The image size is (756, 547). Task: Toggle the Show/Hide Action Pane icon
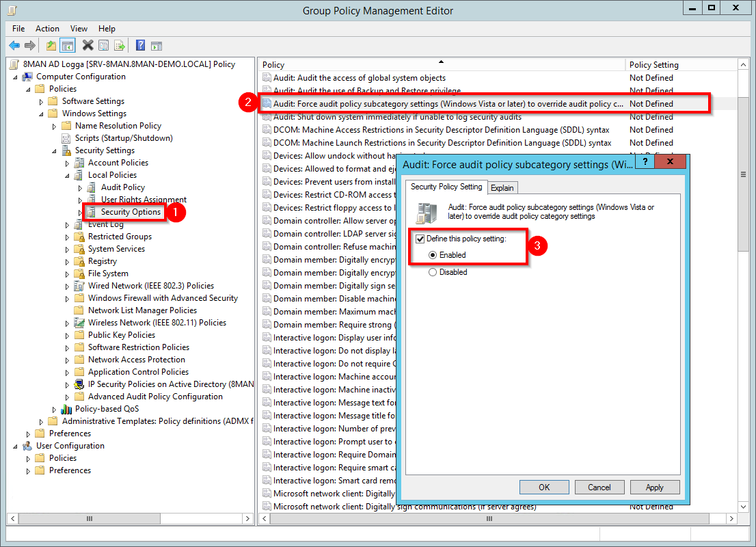click(157, 46)
